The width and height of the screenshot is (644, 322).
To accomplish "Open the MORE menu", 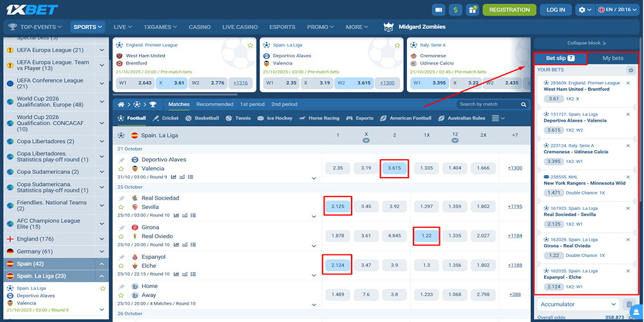I will (357, 27).
